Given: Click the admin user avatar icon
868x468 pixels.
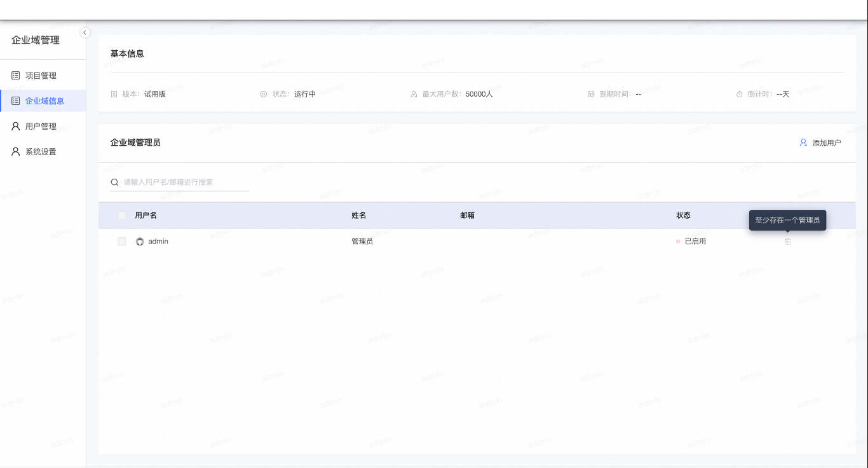Looking at the screenshot, I should (140, 242).
